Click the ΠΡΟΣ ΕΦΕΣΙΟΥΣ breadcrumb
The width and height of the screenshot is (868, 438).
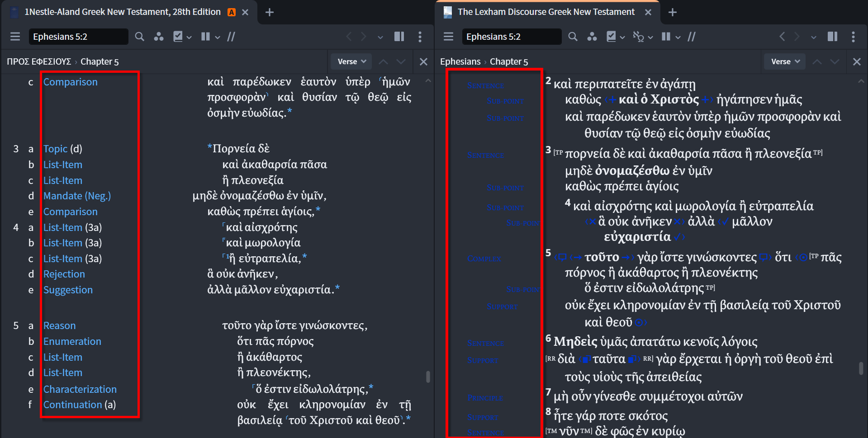click(39, 61)
